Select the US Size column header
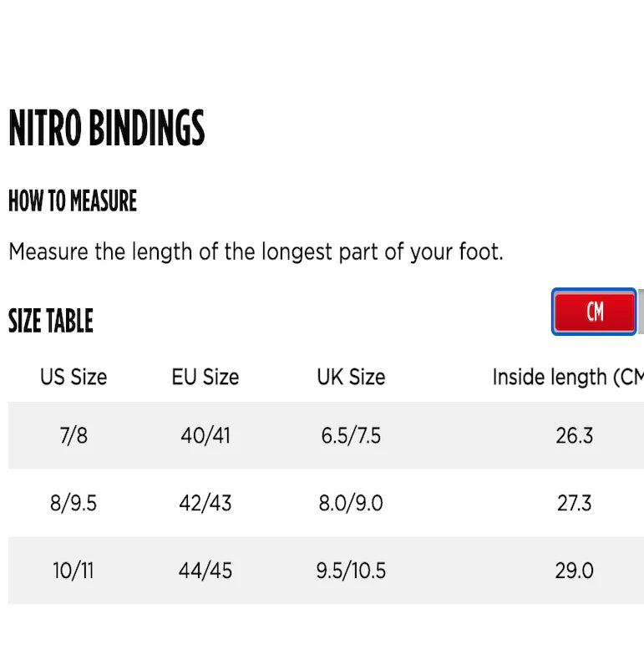The height and width of the screenshot is (670, 644). [x=74, y=378]
